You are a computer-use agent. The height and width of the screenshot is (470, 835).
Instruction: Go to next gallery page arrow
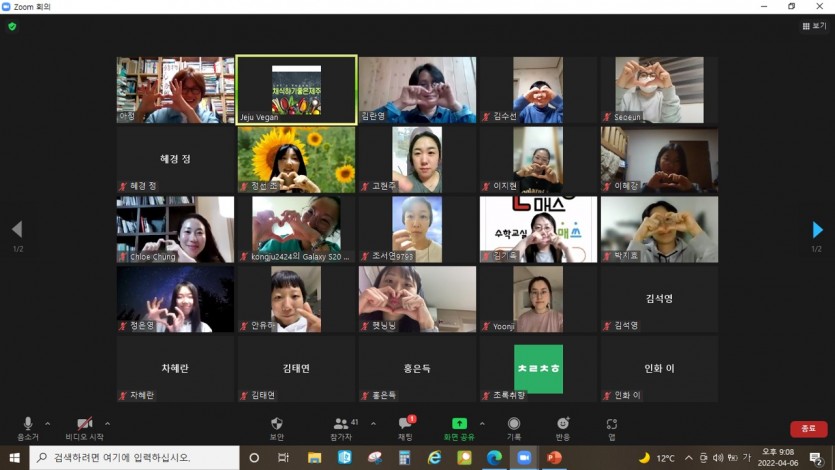point(817,229)
